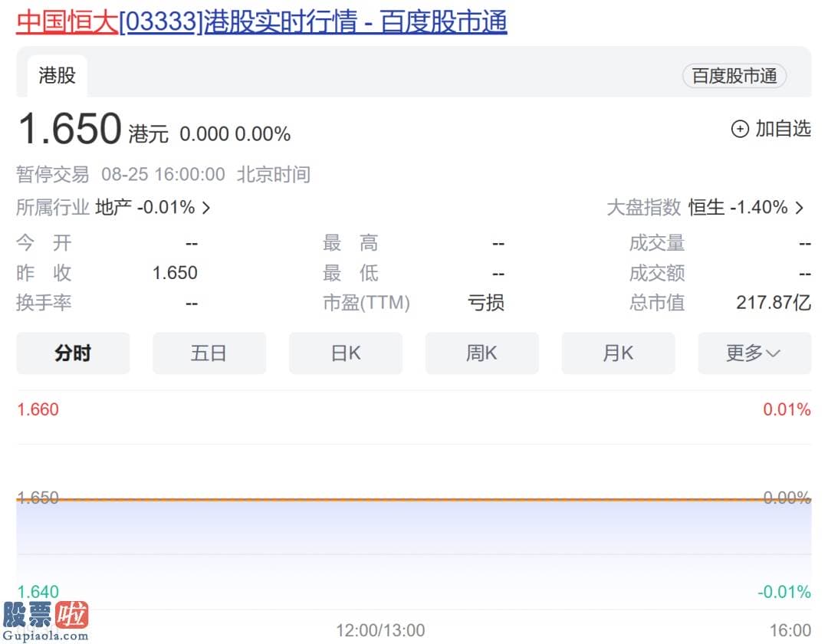Click the 换手率 label
Viewport: 828px width, 644px height.
[44, 303]
